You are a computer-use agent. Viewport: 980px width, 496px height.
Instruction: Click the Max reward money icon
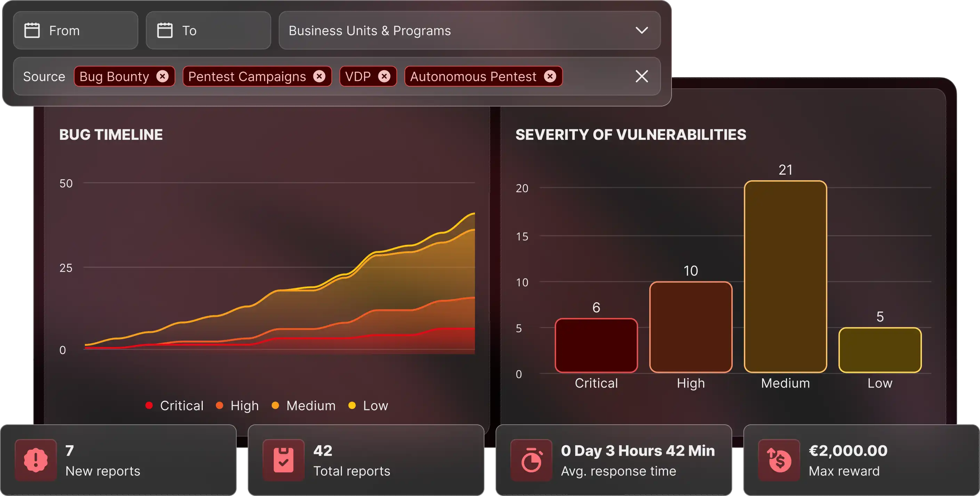pyautogui.click(x=779, y=460)
